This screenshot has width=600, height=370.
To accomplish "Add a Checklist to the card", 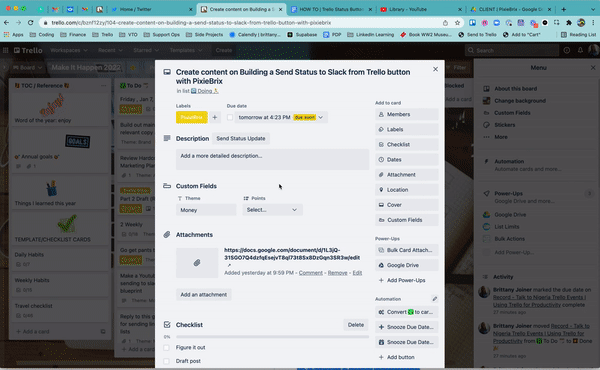I will click(406, 145).
